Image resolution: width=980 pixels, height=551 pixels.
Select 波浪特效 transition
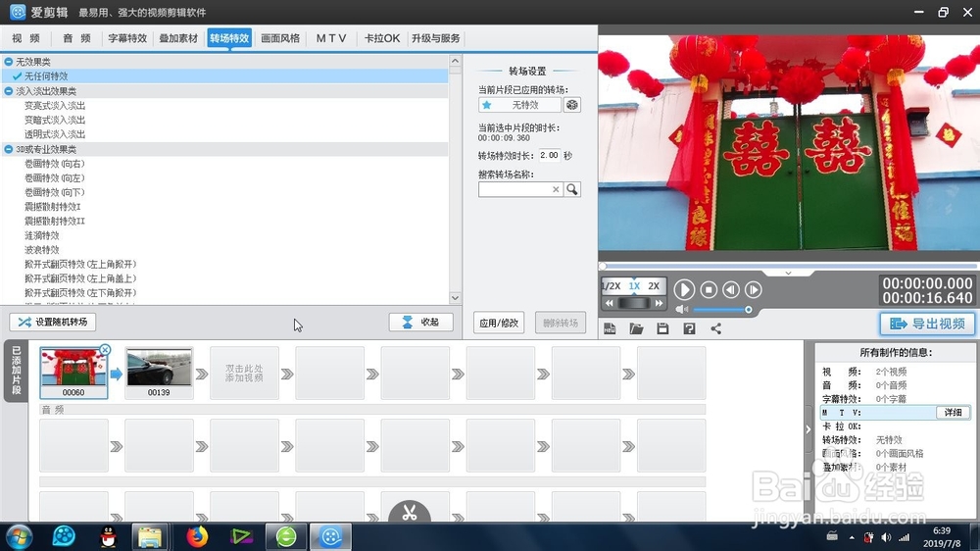click(x=42, y=250)
